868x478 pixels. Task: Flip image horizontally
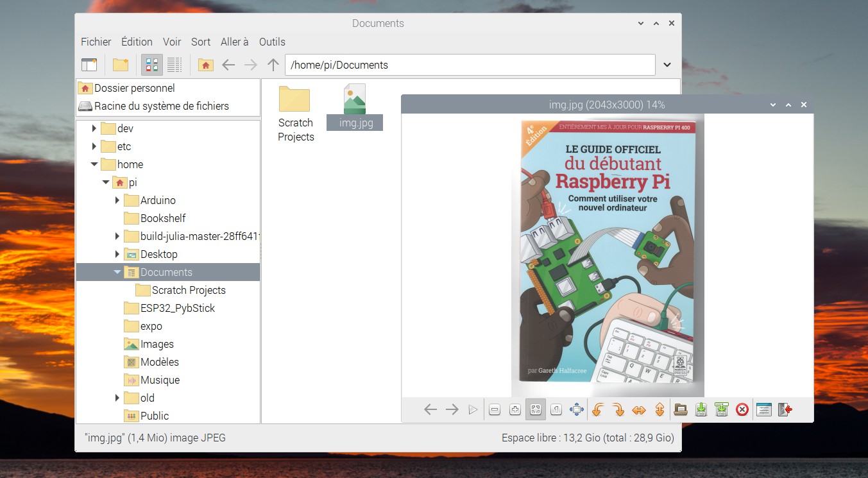(638, 409)
